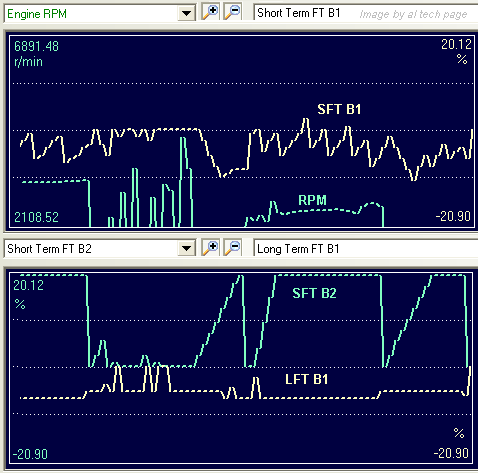Click the LFT B1 trace label

click(307, 379)
